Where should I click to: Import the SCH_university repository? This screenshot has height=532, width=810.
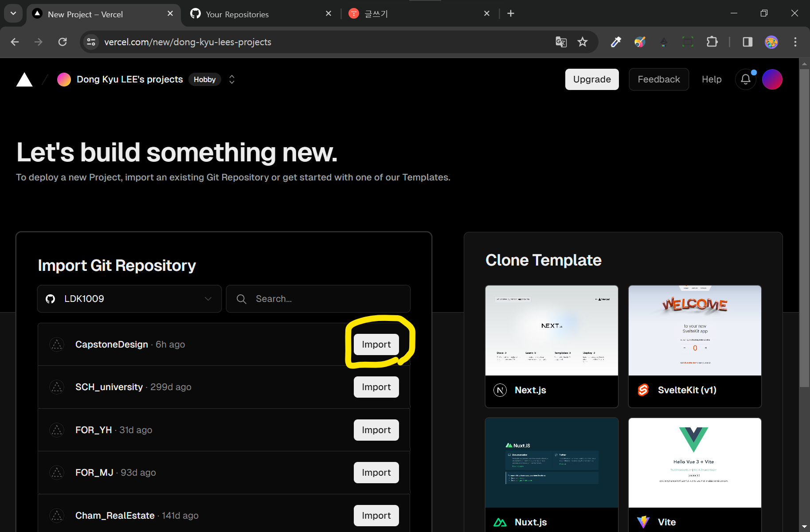click(376, 387)
